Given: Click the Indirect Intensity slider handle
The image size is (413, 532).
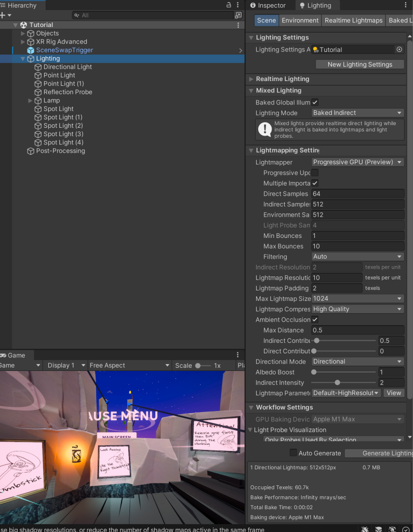Looking at the screenshot, I should pyautogui.click(x=337, y=382).
